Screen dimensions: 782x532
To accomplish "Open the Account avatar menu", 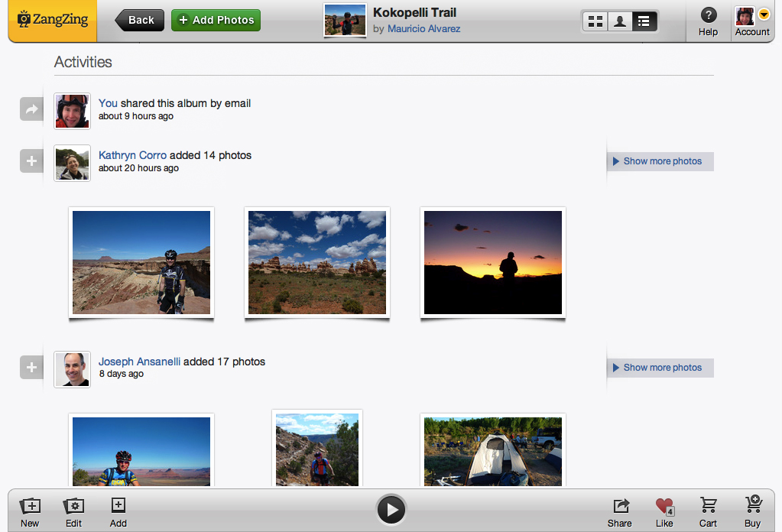I will [x=745, y=17].
